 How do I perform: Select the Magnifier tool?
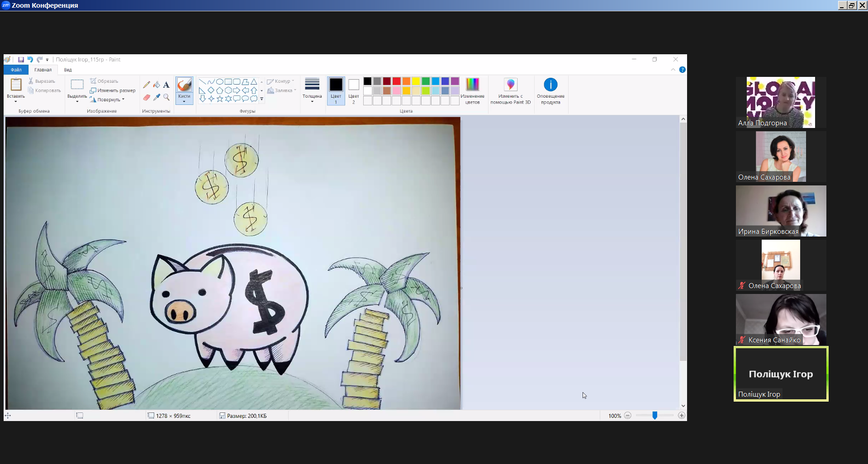pyautogui.click(x=166, y=97)
